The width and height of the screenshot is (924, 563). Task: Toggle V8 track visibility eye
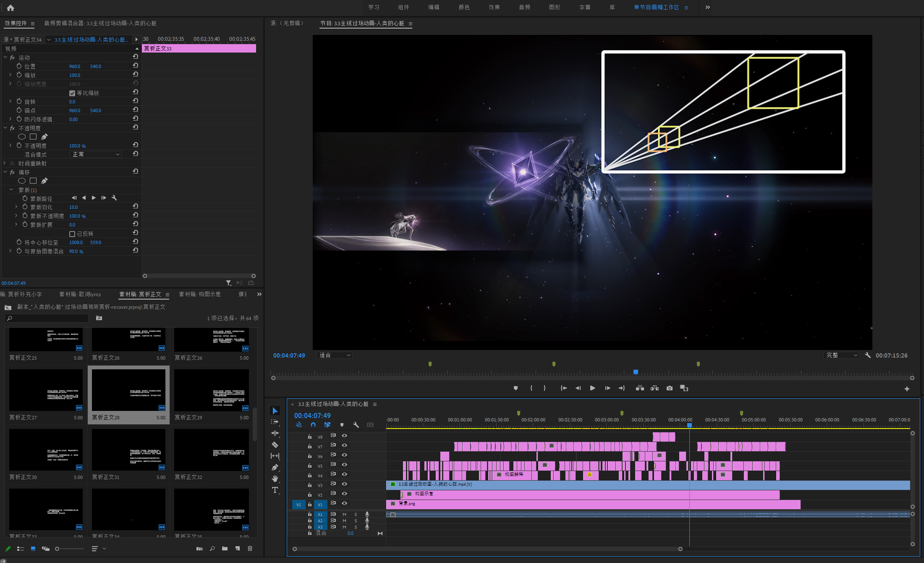[x=344, y=436]
